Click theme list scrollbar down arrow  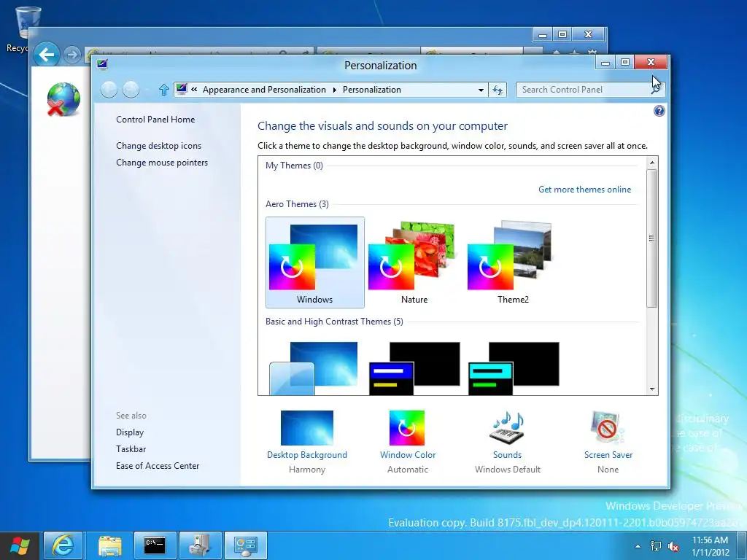point(652,389)
